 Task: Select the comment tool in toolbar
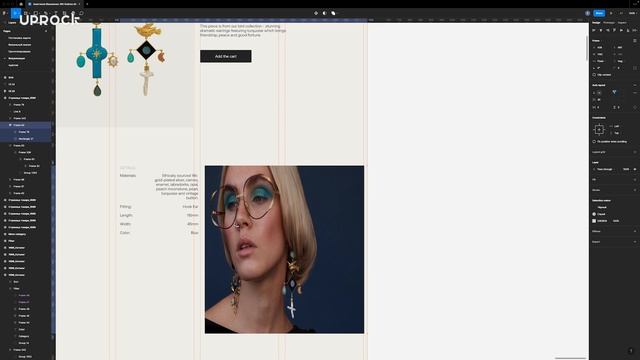click(x=82, y=13)
